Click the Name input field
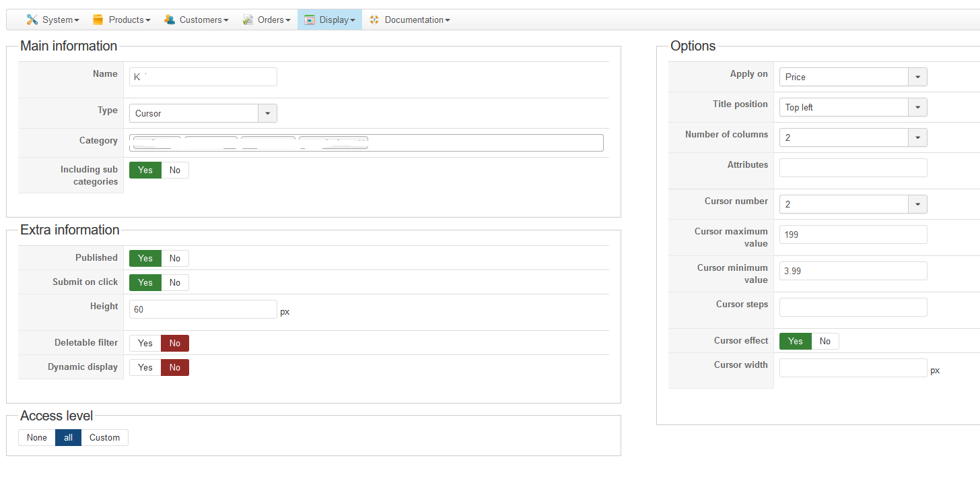980x477 pixels. (203, 77)
